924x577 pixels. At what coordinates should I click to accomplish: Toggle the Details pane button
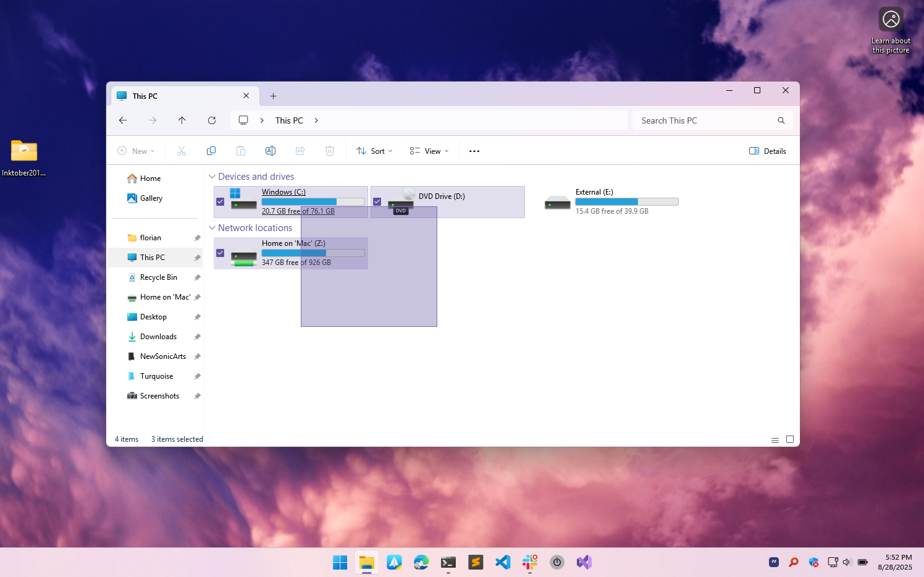coord(768,151)
